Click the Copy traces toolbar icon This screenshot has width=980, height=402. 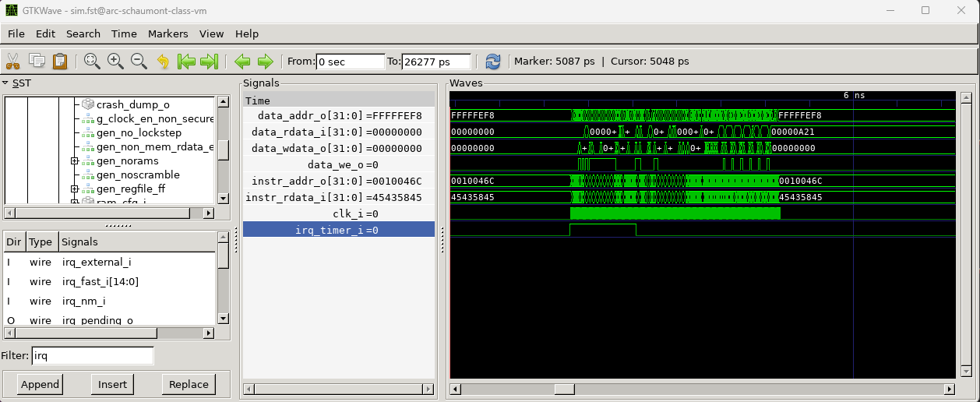(36, 61)
